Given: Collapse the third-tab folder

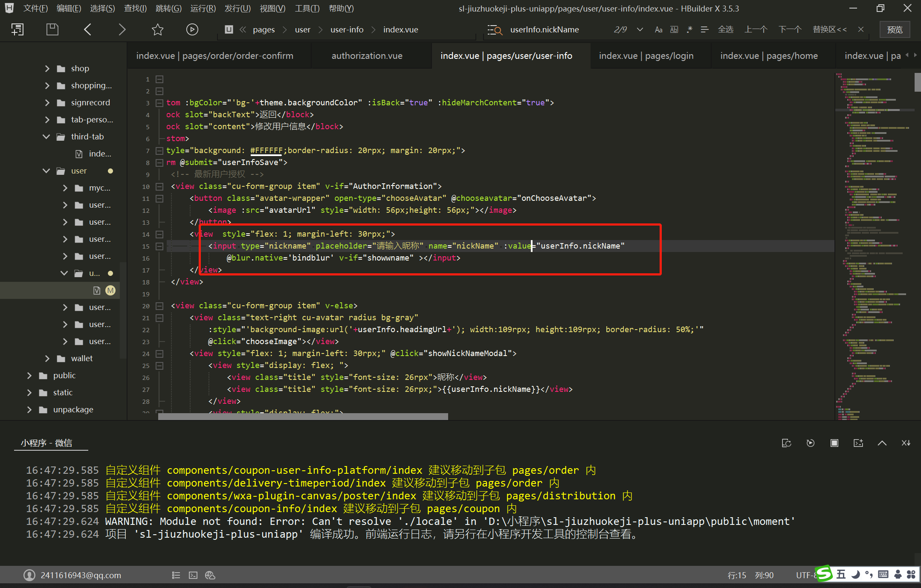Looking at the screenshot, I should click(47, 137).
